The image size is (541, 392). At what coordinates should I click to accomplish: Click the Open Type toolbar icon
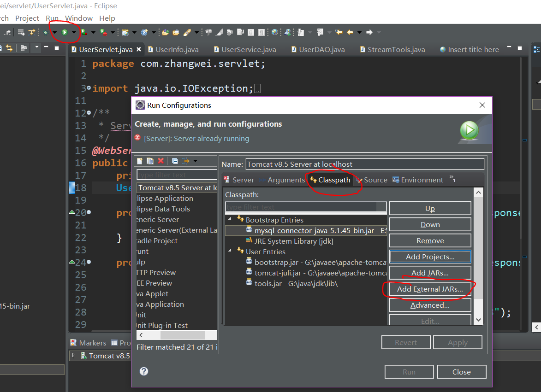tap(165, 32)
